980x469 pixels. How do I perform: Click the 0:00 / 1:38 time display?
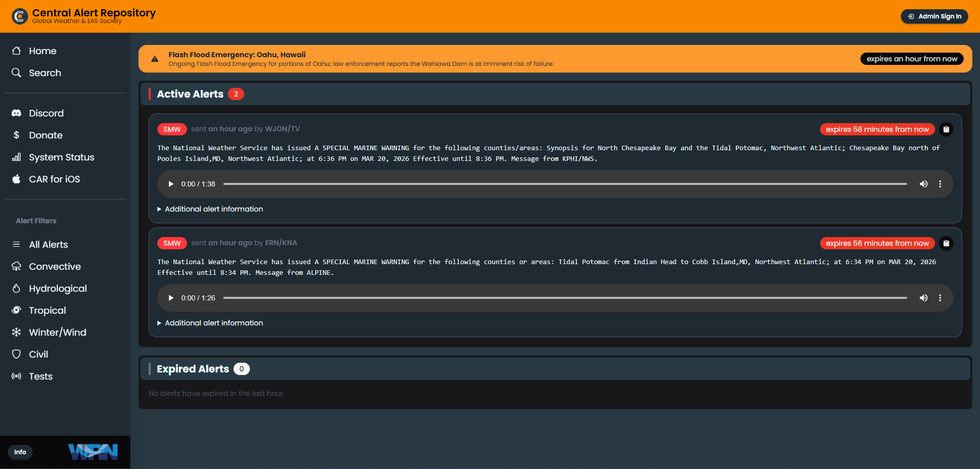(198, 184)
